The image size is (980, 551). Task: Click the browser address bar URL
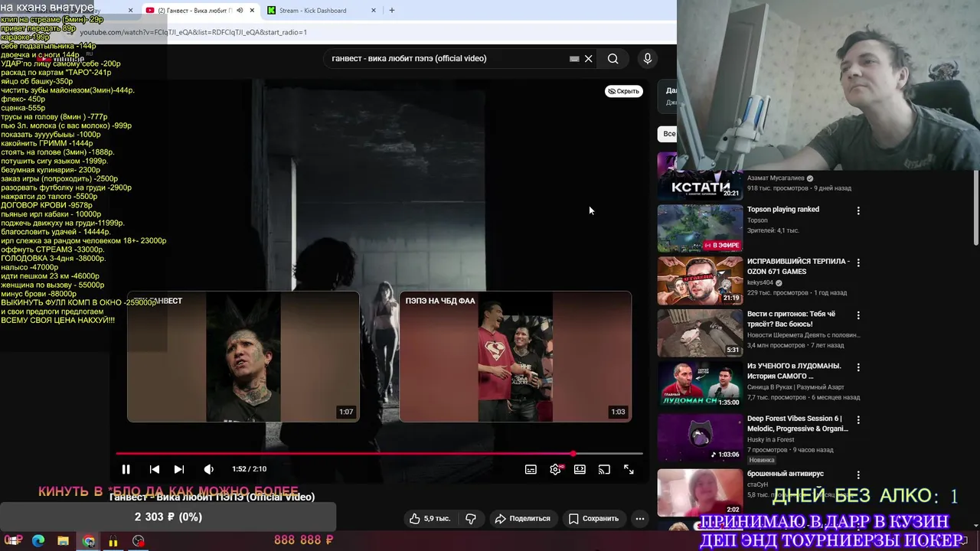(x=194, y=32)
